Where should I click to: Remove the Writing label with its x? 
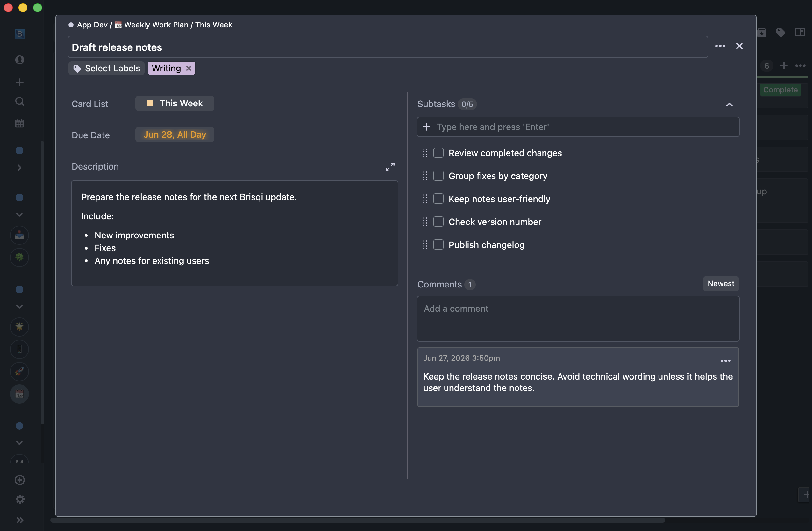189,68
